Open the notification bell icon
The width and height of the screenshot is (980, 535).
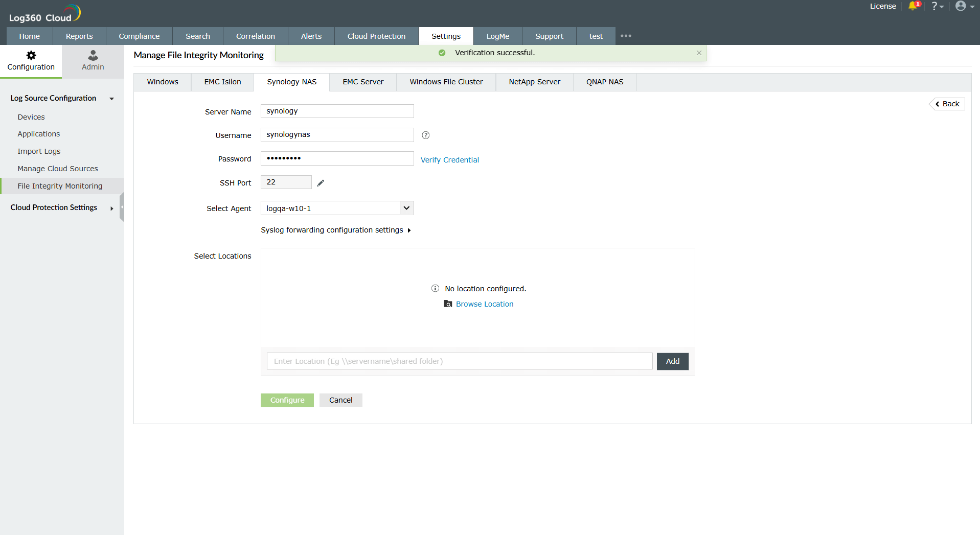coord(914,7)
